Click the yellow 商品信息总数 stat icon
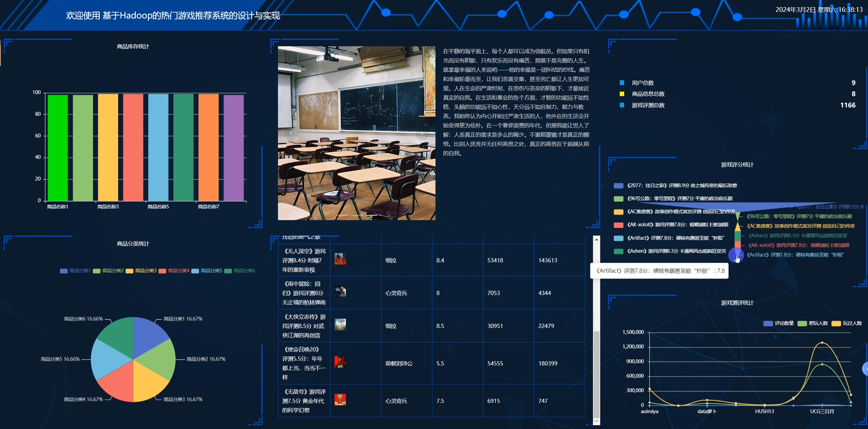The width and height of the screenshot is (868, 429). point(622,94)
